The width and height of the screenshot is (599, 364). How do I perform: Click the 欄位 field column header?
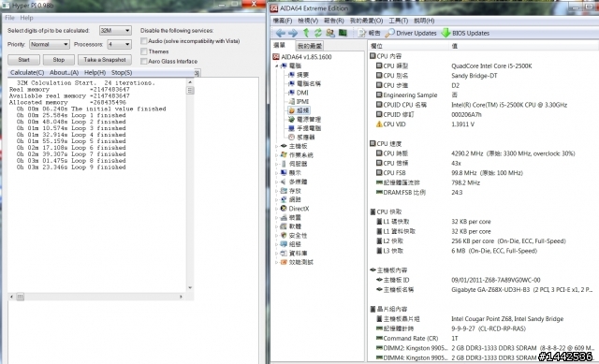click(408, 46)
